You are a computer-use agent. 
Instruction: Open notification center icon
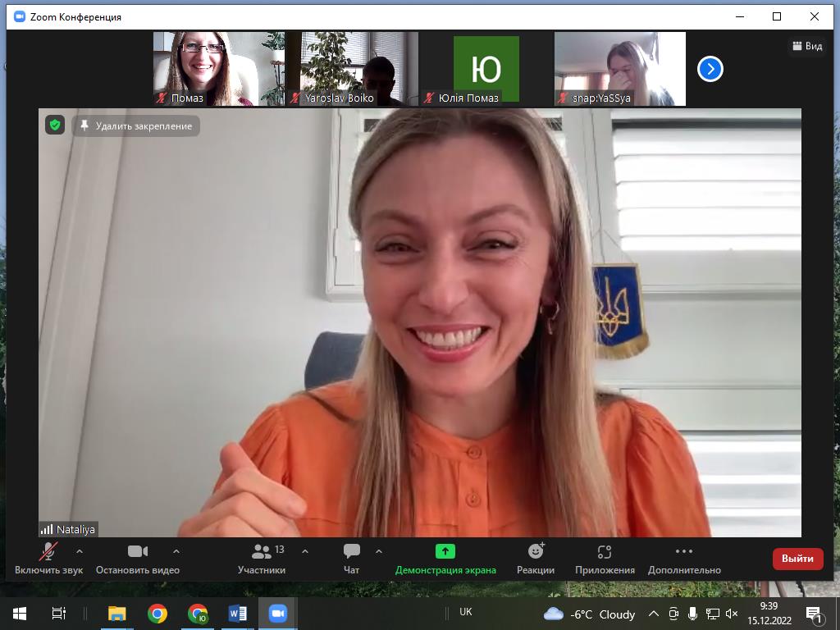click(x=815, y=614)
